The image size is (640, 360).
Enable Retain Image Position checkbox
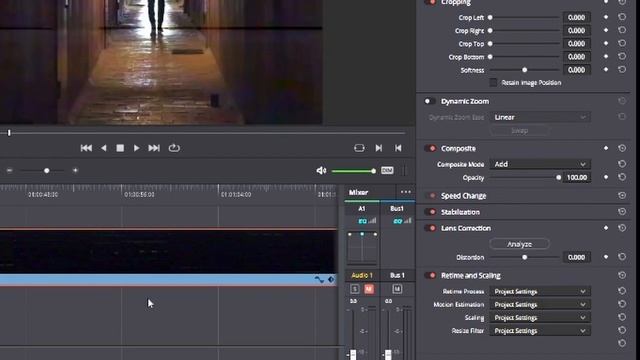coord(493,82)
